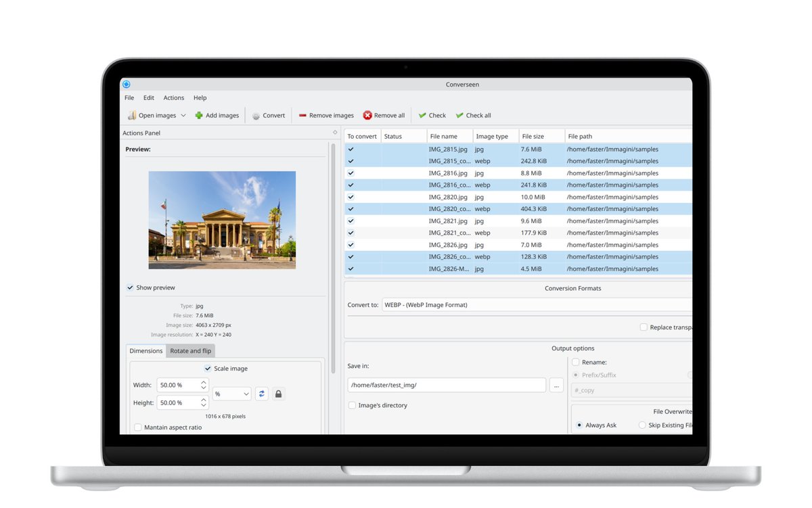Switch to the Dimensions tab
This screenshot has height=508, width=812.
coord(146,351)
